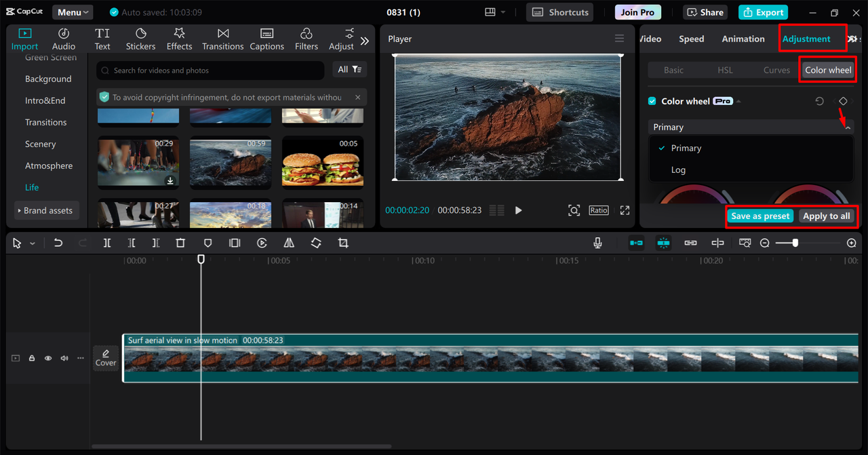Toggle clip linkage
This screenshot has width=868, height=455.
pos(690,243)
